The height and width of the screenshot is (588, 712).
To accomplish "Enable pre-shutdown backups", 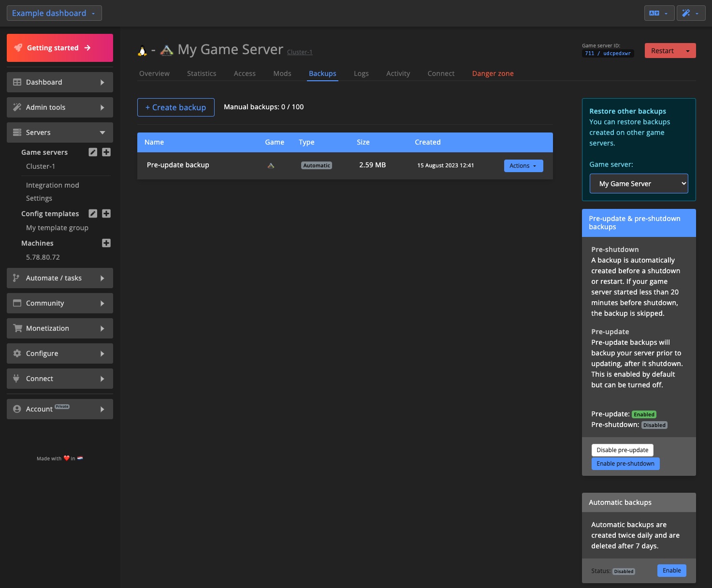I will [625, 463].
